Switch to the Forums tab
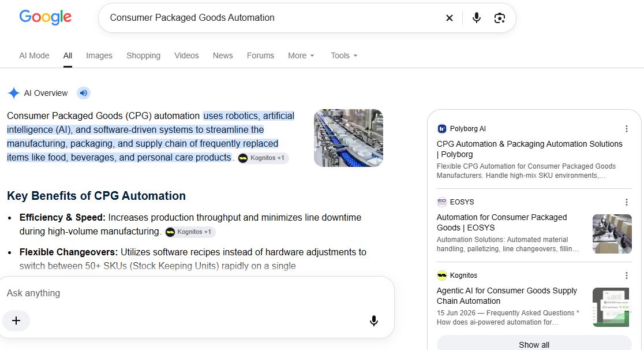The width and height of the screenshot is (644, 350). pyautogui.click(x=260, y=55)
